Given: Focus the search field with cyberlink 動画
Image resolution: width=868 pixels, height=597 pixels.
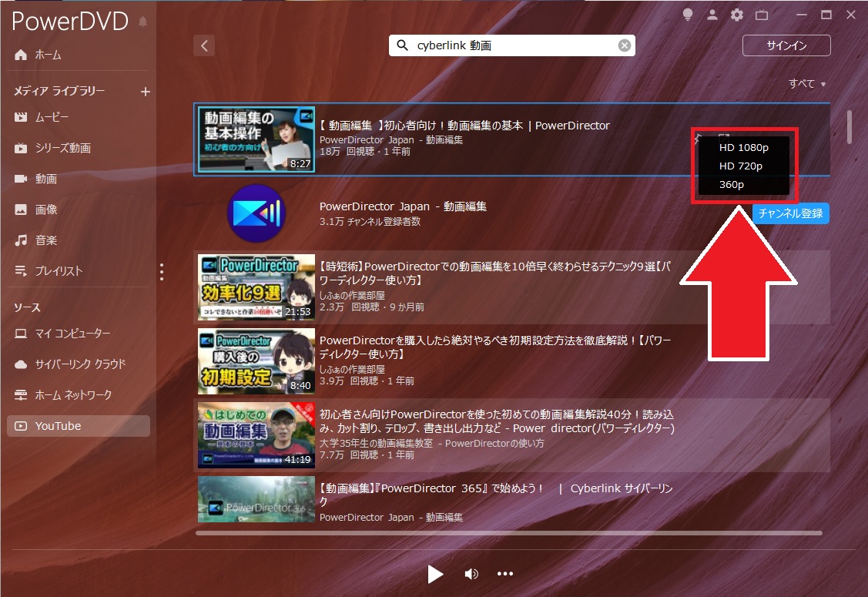Looking at the screenshot, I should [511, 45].
